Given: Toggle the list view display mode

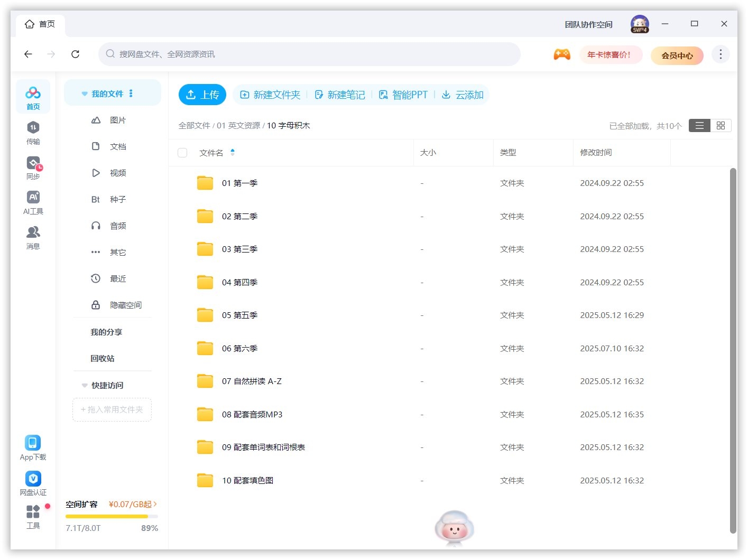Looking at the screenshot, I should (699, 125).
